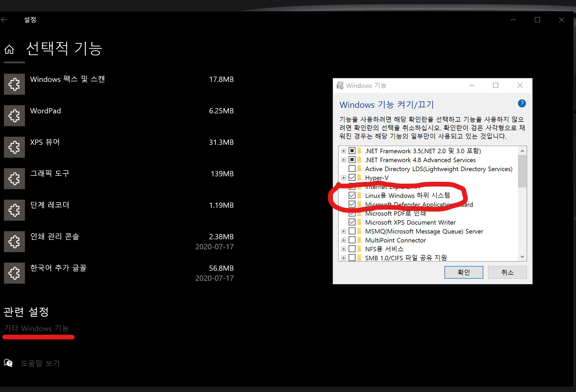The width and height of the screenshot is (576, 392).
Task: Click the 한국어 추가 글꼴 puzzle icon
Action: pyautogui.click(x=14, y=273)
